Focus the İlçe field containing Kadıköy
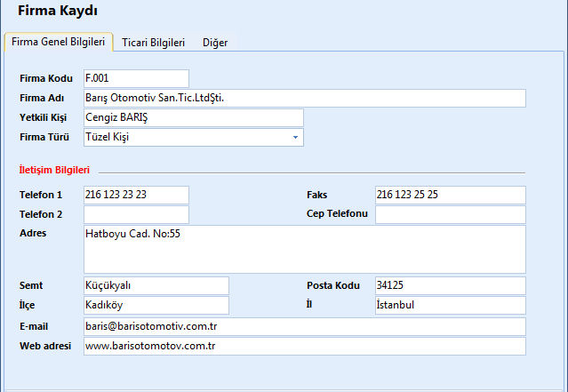 (156, 305)
